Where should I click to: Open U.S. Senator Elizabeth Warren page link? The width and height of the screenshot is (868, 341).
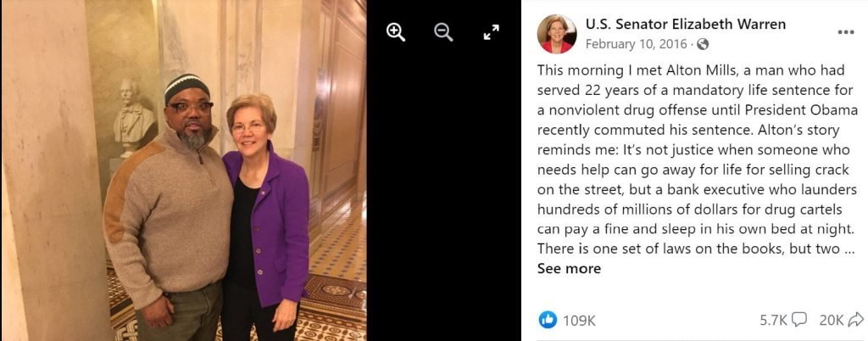(x=685, y=24)
